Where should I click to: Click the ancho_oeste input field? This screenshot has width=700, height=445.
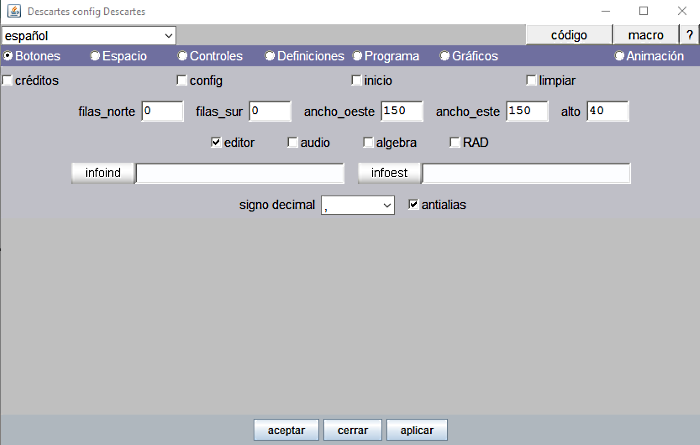click(402, 111)
